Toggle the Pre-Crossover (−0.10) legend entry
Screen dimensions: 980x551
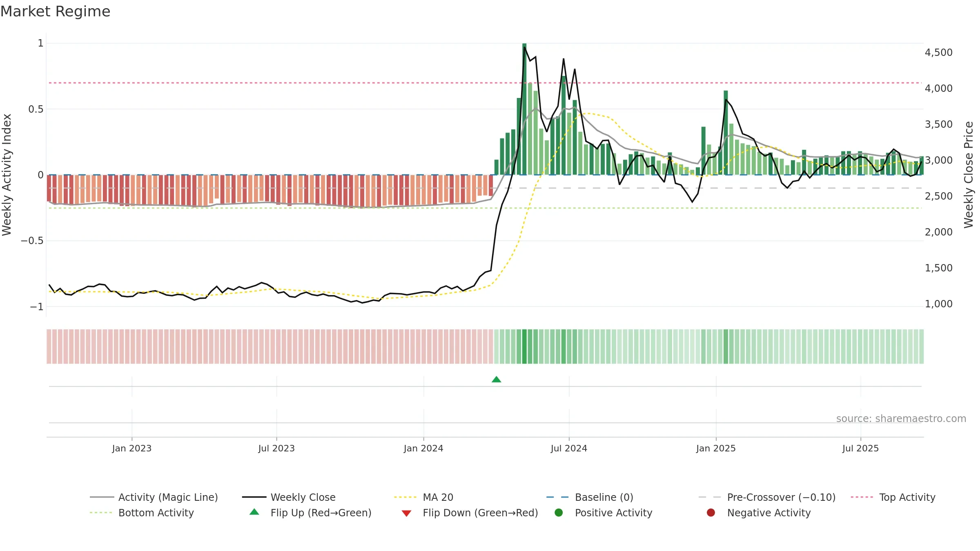[x=767, y=497]
